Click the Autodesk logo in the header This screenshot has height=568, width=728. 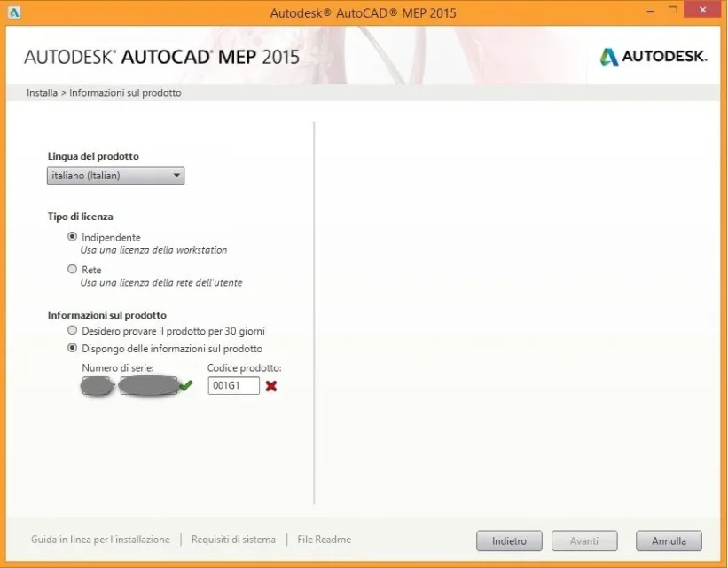click(654, 57)
